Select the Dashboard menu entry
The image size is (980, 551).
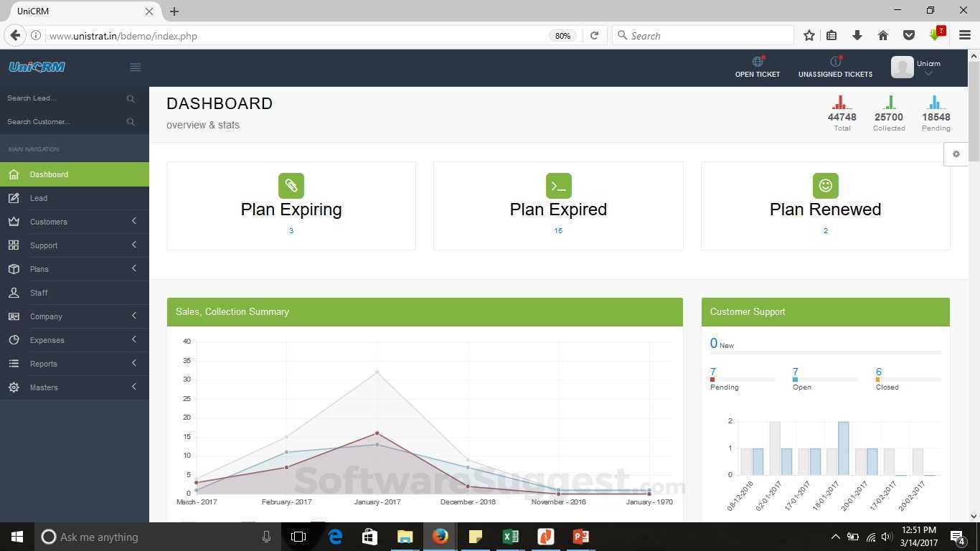click(49, 174)
